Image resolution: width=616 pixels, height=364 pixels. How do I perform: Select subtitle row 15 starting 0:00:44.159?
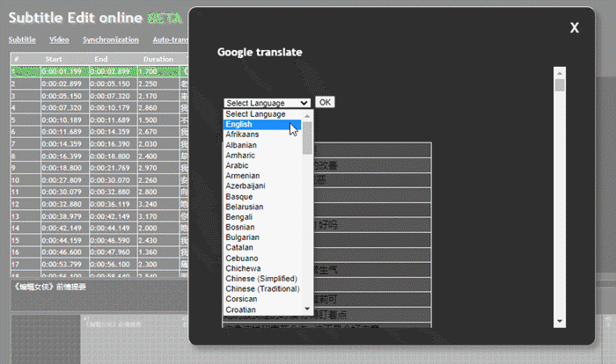coord(99,240)
